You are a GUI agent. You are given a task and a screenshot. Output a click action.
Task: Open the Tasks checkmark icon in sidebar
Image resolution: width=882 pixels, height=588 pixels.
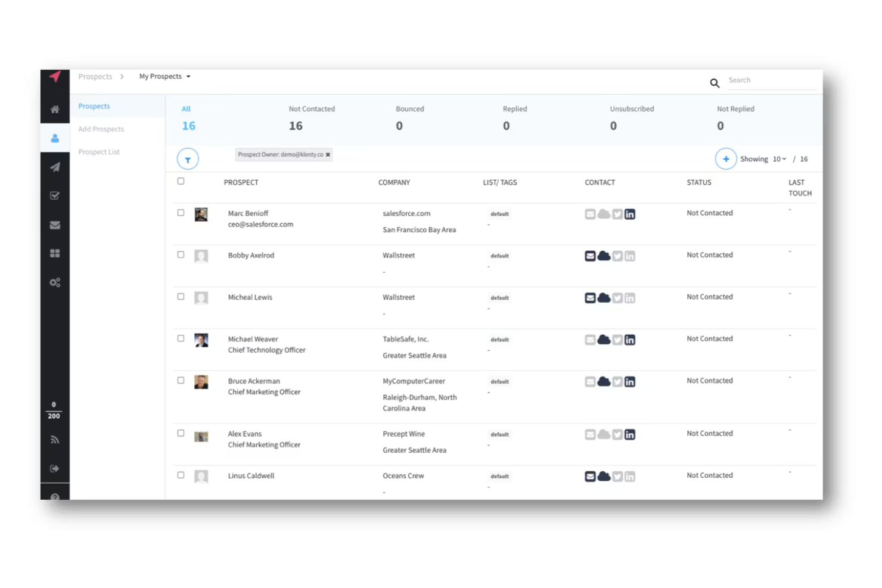pyautogui.click(x=55, y=195)
